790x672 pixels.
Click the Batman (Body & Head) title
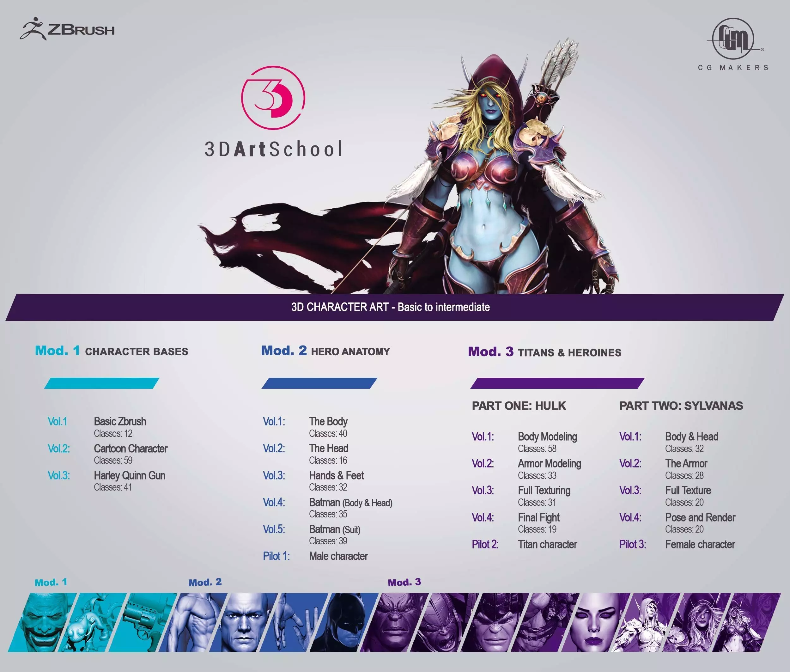(351, 503)
